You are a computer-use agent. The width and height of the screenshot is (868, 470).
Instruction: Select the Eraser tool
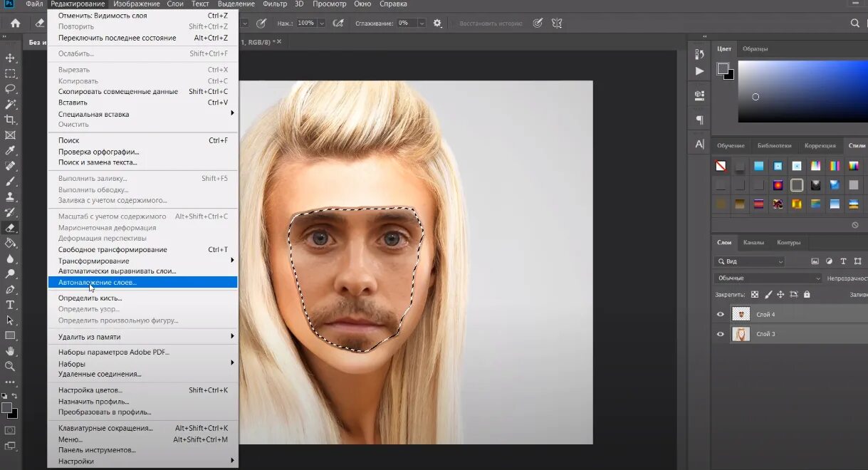(x=10, y=228)
